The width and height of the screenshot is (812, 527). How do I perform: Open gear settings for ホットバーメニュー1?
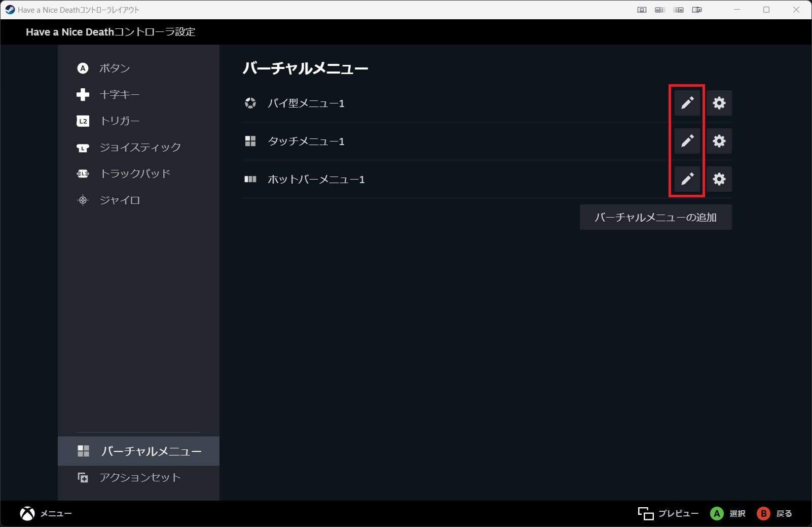(x=719, y=179)
